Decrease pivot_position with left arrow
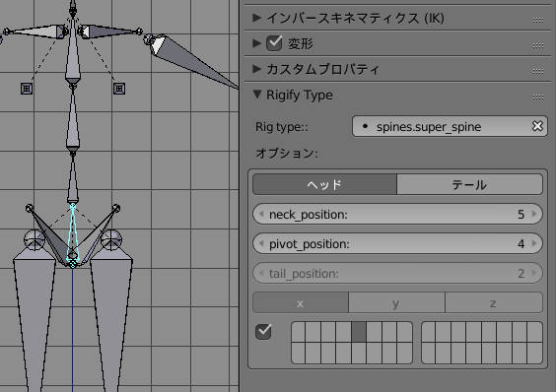Image resolution: width=556 pixels, height=392 pixels. click(261, 243)
